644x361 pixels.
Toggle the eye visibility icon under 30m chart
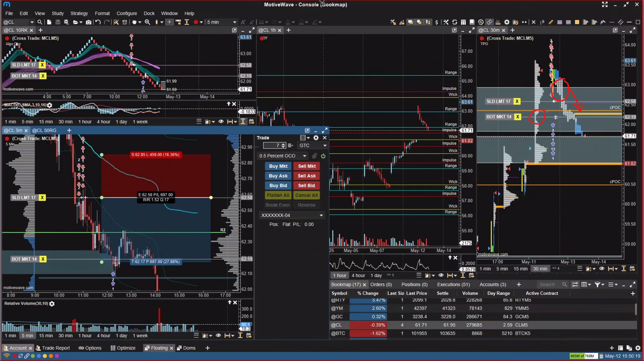click(x=602, y=269)
